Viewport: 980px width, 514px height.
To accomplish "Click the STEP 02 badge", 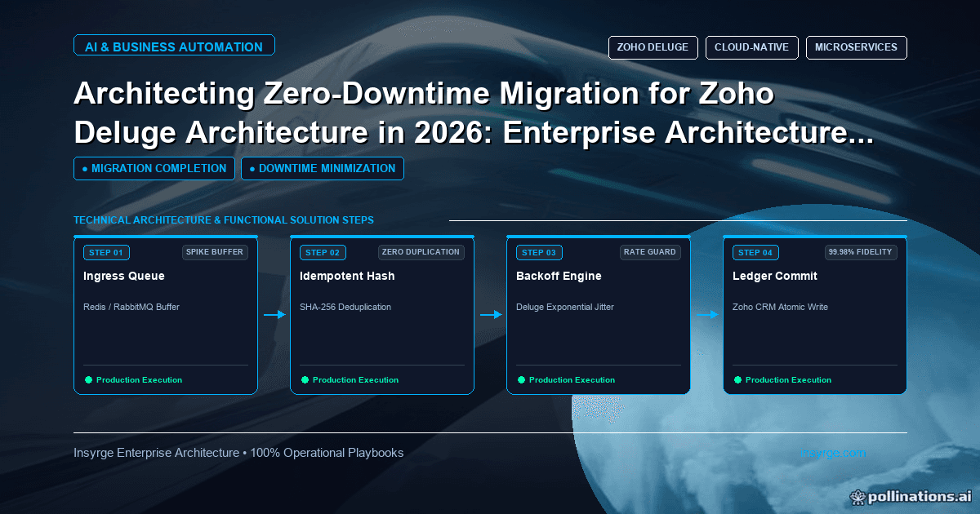I will pyautogui.click(x=323, y=252).
